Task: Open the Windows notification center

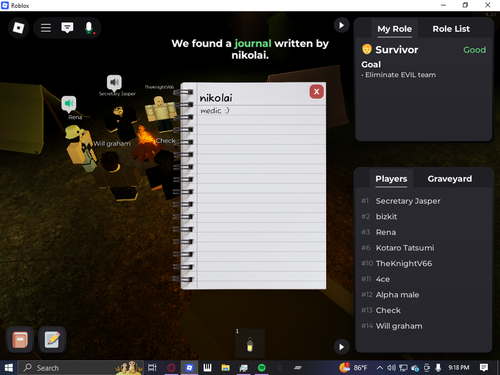Action: tap(484, 368)
